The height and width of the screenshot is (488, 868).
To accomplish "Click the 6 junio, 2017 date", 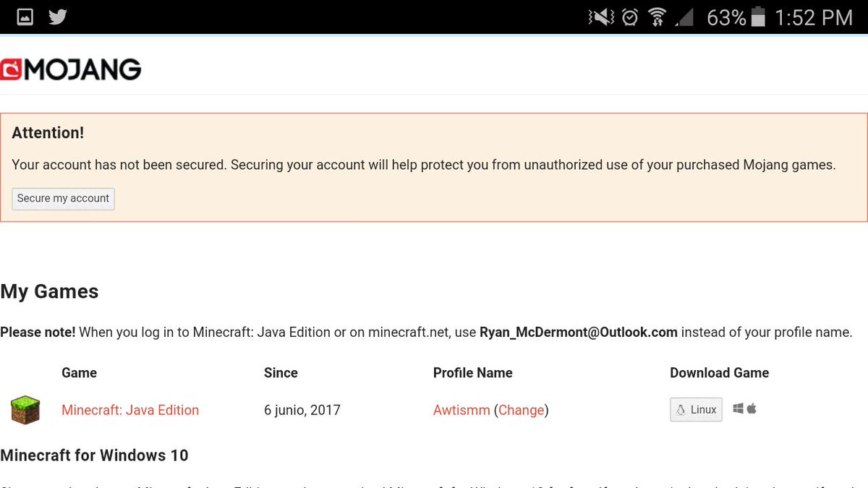I will [x=302, y=410].
